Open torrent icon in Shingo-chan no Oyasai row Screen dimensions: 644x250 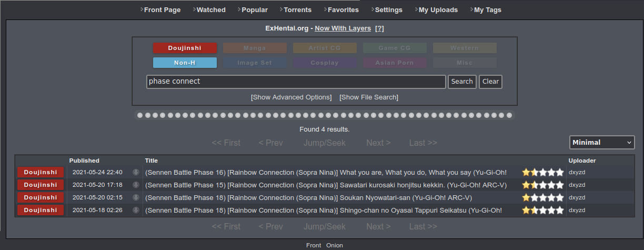pyautogui.click(x=136, y=210)
